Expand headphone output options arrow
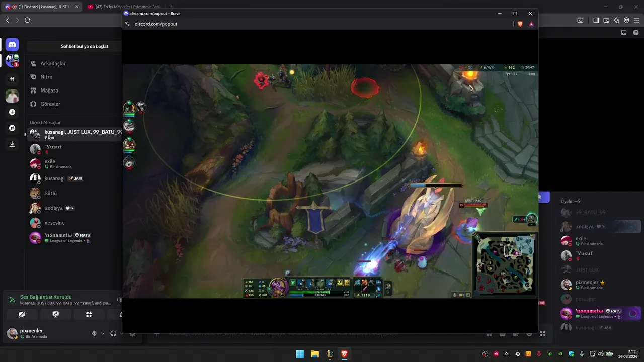The image size is (644, 362). [x=121, y=333]
